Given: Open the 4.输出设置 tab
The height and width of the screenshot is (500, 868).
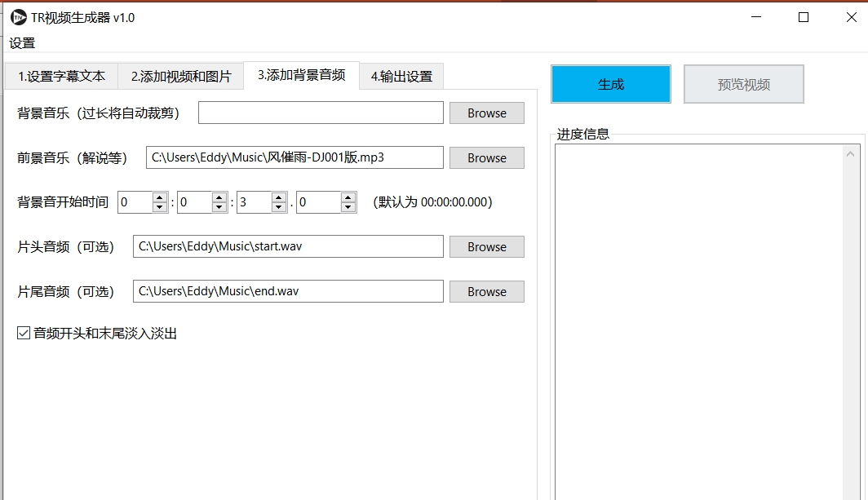Looking at the screenshot, I should (x=401, y=77).
